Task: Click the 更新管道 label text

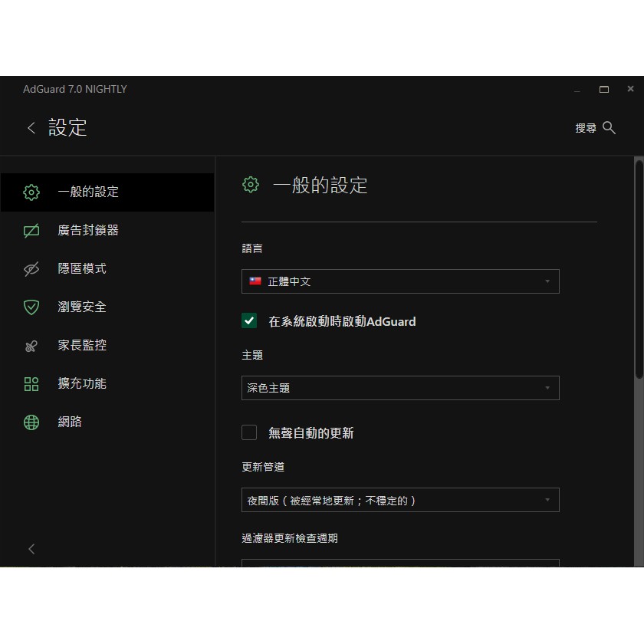Action: click(x=263, y=467)
